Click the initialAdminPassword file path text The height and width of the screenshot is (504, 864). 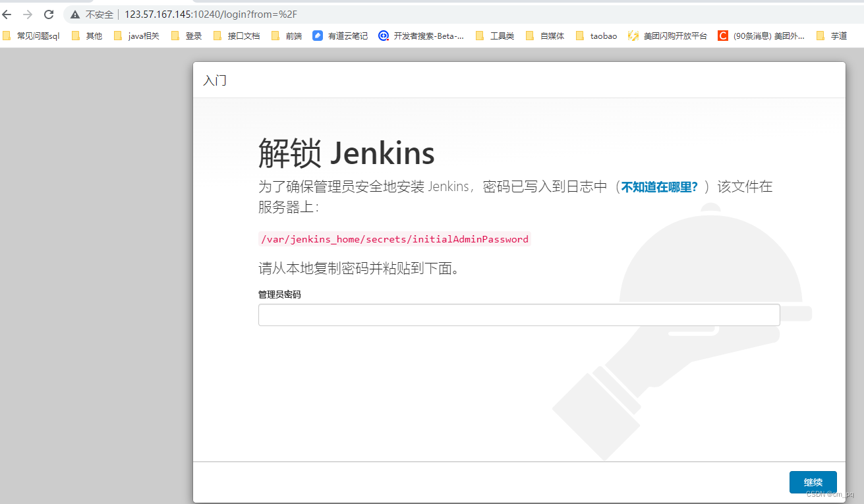pos(395,239)
